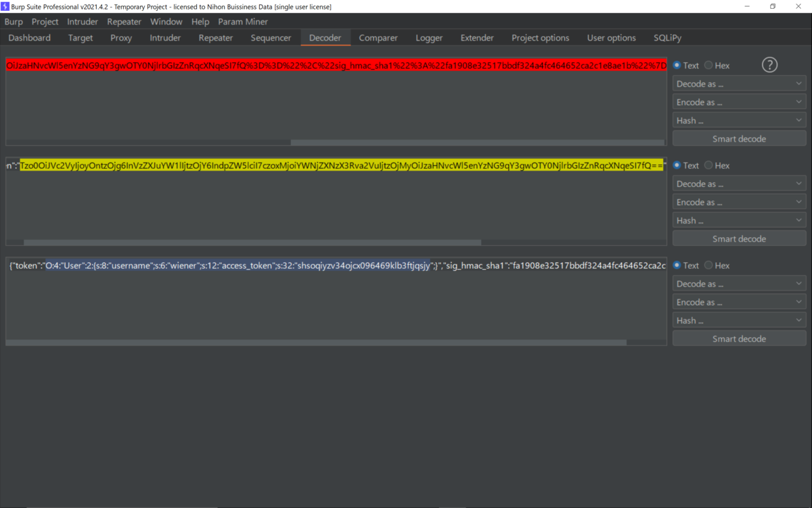This screenshot has width=812, height=508.
Task: Open 'Decode as' dropdown in first panel
Action: (739, 84)
